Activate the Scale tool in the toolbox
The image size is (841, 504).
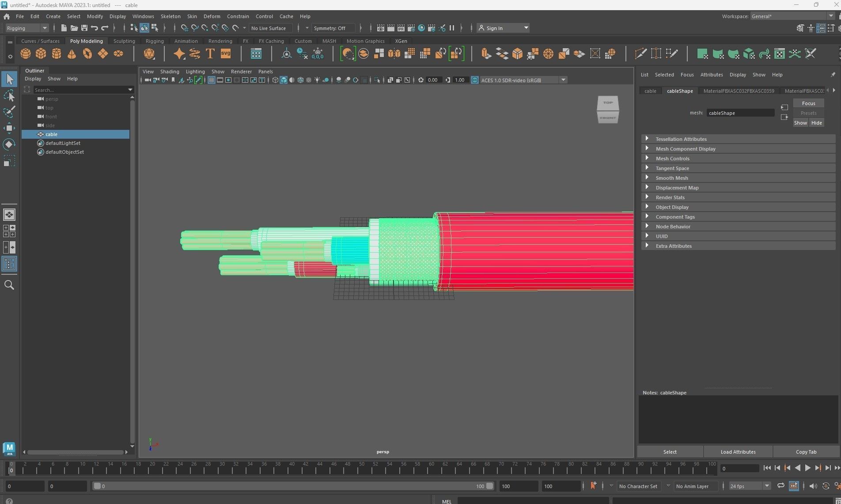tap(9, 161)
